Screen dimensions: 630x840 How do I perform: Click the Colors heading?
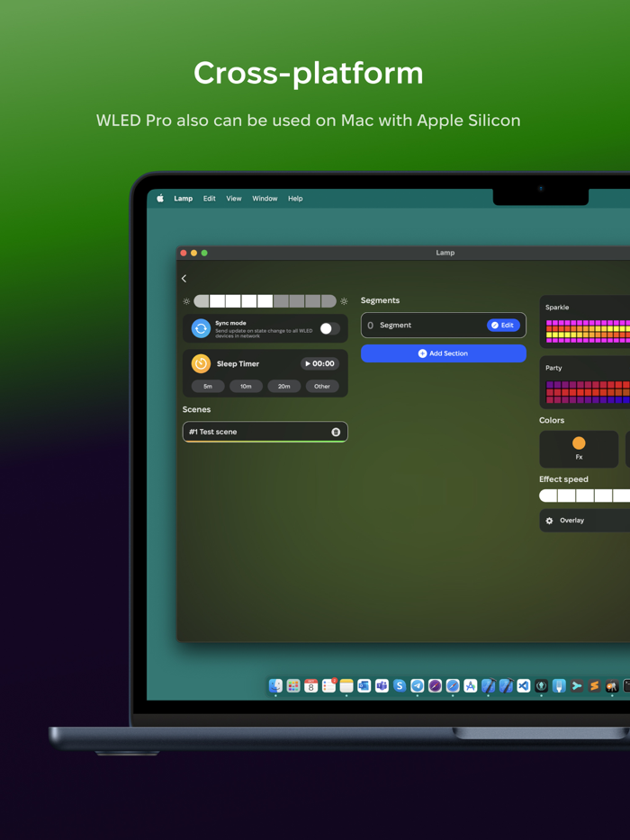click(552, 421)
